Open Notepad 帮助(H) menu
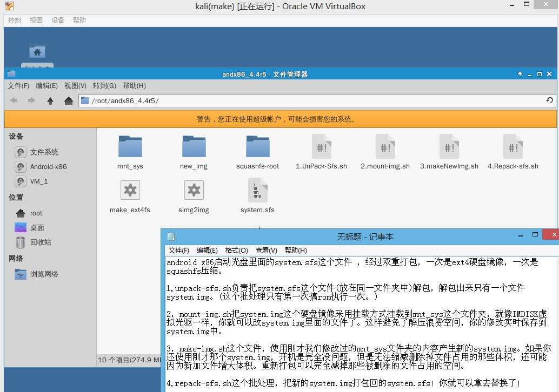This screenshot has width=559, height=392. click(296, 251)
